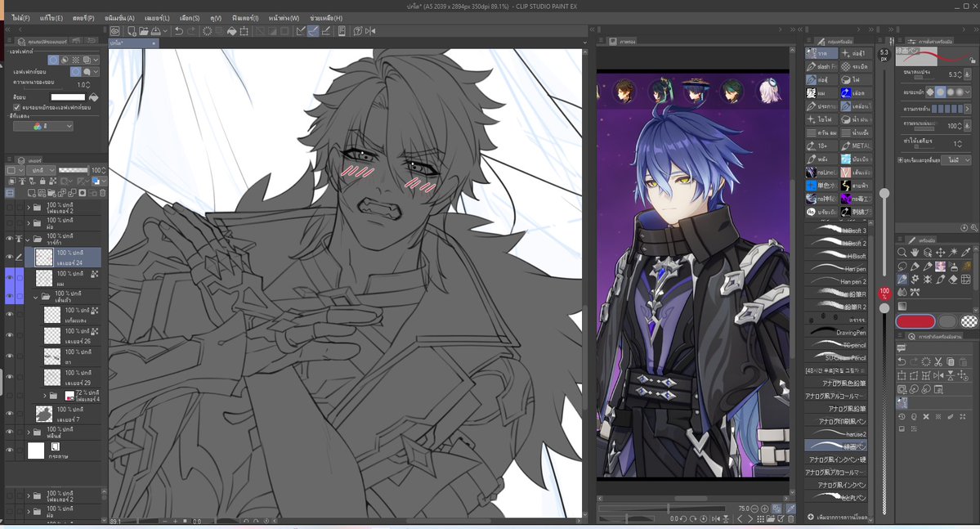Viewport: 980px width, 529px height.
Task: Select the Hand move-canvas tool
Action: tap(915, 252)
